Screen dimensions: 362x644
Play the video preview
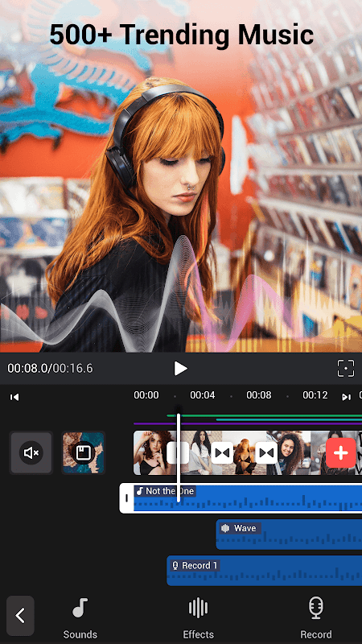click(180, 368)
